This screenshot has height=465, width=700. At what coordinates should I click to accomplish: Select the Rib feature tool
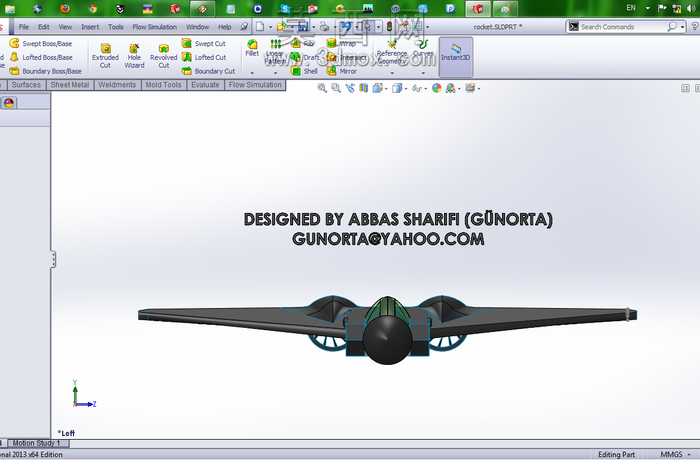(302, 43)
